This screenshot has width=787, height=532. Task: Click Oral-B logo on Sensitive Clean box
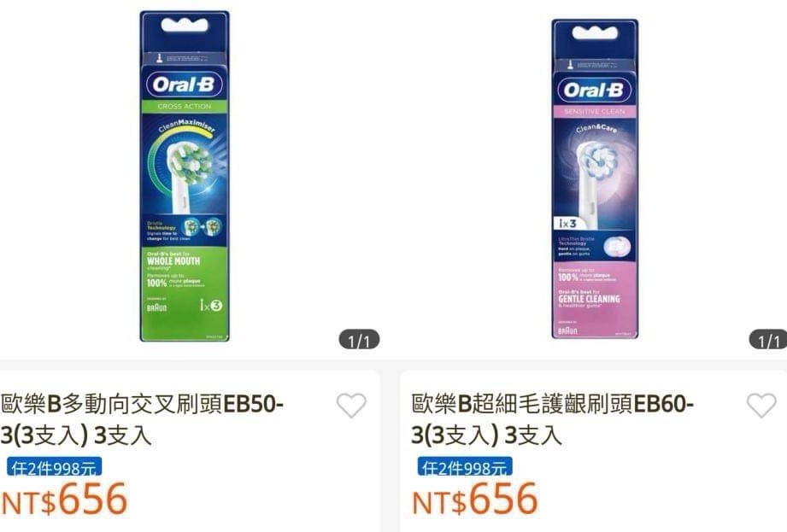click(x=595, y=91)
